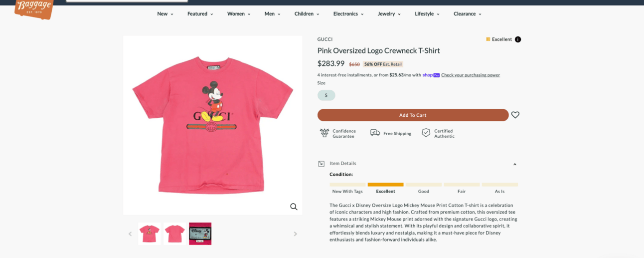The width and height of the screenshot is (644, 258).
Task: Zoom product image with magnifier icon
Action: click(x=294, y=207)
